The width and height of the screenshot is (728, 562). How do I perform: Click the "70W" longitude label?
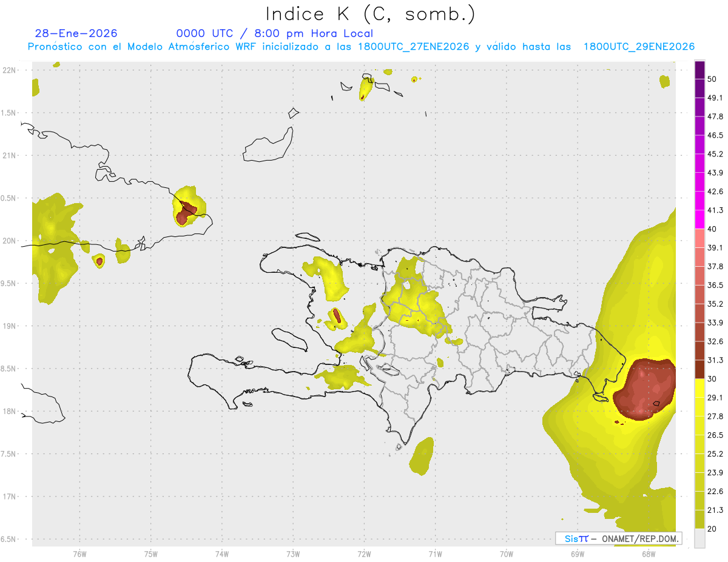506,554
